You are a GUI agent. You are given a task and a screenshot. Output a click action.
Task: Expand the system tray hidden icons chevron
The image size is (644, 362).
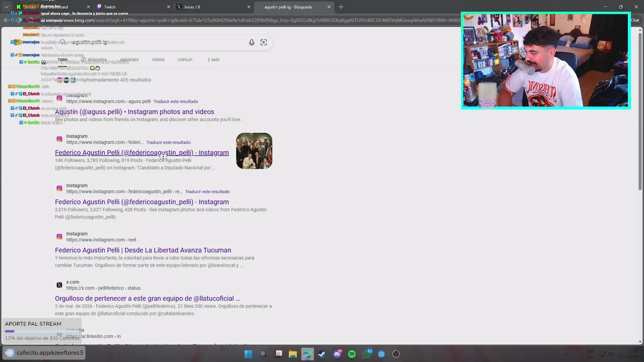coord(566,354)
